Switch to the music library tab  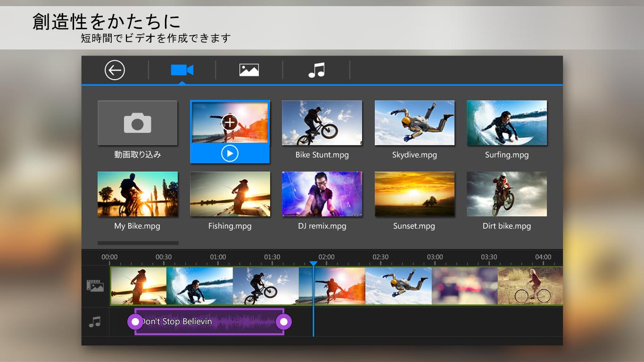click(316, 70)
